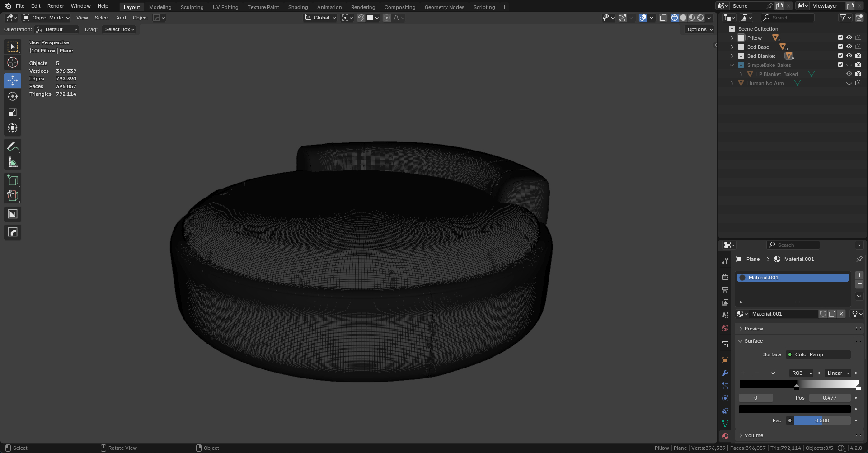Switch viewport to wireframe shading
This screenshot has width=868, height=453.
pyautogui.click(x=675, y=18)
